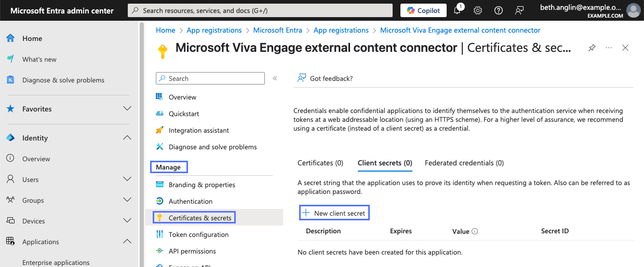Viewport: 644px width, 267px height.
Task: Click the Home breadcrumb link
Action: coord(166,30)
